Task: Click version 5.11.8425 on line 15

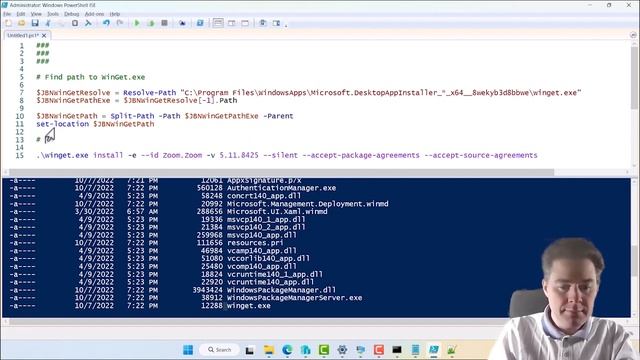Action: tap(239, 156)
